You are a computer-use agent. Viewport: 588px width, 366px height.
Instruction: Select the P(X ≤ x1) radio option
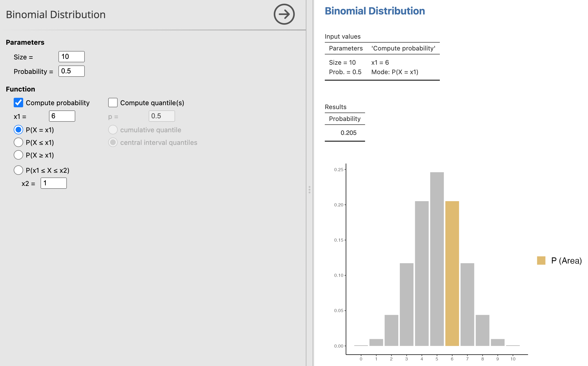click(x=18, y=142)
